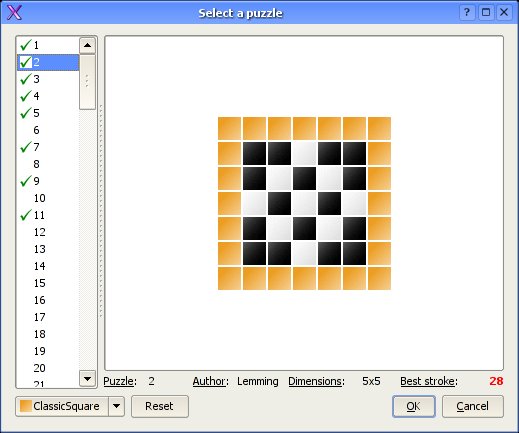Select puzzle 18 in the list
The height and width of the screenshot is (433, 519).
click(x=48, y=334)
